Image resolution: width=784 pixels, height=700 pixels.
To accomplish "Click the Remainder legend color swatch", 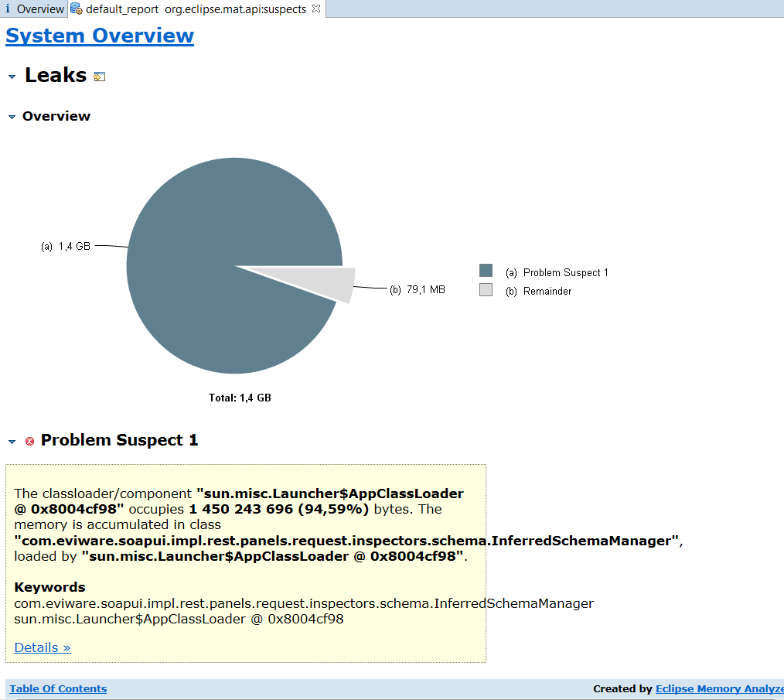I will (486, 290).
